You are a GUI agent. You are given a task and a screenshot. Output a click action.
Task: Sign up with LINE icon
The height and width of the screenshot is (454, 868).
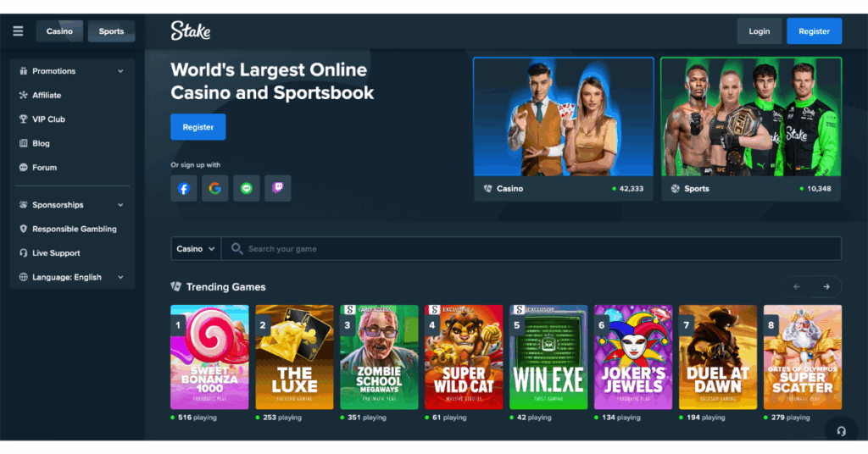pos(247,189)
